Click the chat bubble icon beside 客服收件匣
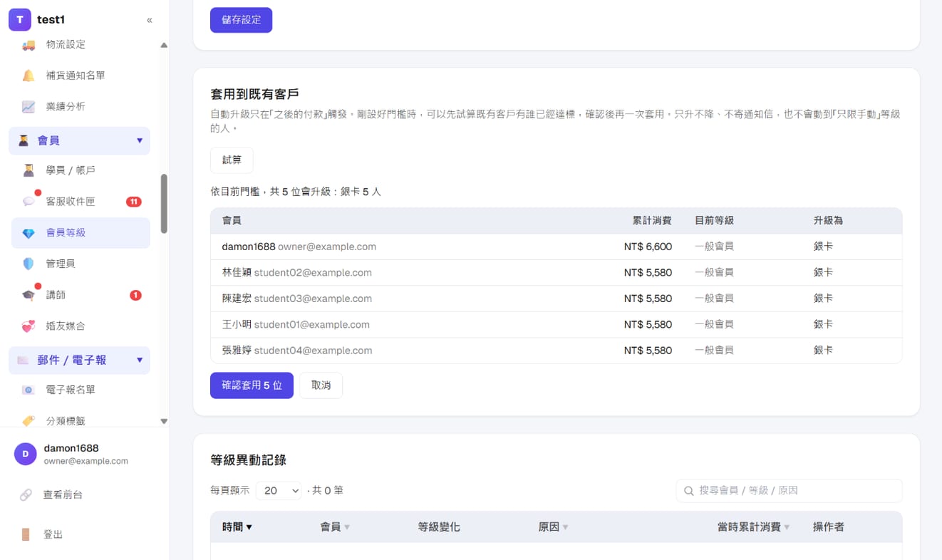Image resolution: width=942 pixels, height=560 pixels. coord(29,202)
